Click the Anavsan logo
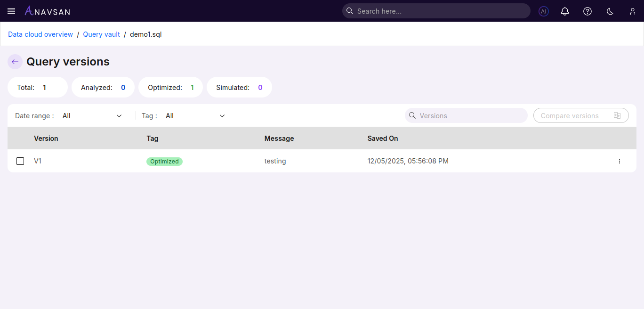This screenshot has width=644, height=309. [x=47, y=11]
